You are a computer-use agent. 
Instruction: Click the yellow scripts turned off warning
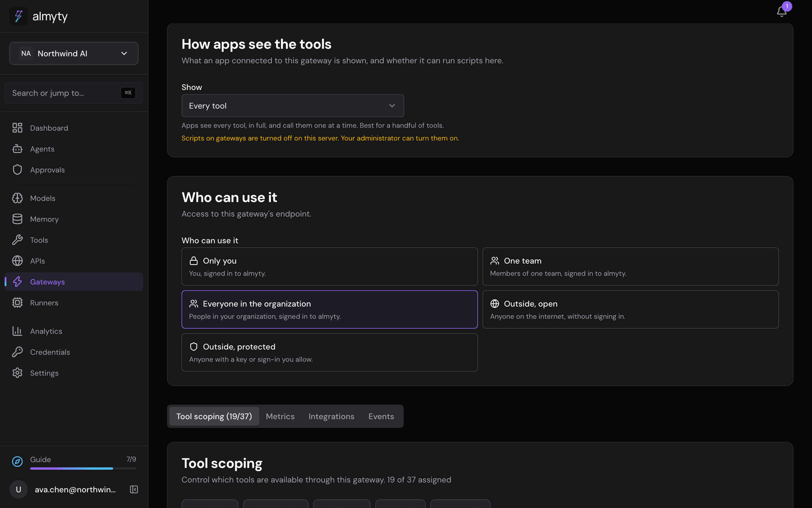320,138
